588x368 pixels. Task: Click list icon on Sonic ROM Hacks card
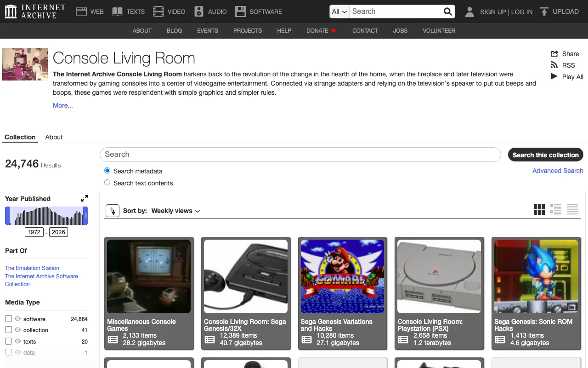(x=500, y=339)
